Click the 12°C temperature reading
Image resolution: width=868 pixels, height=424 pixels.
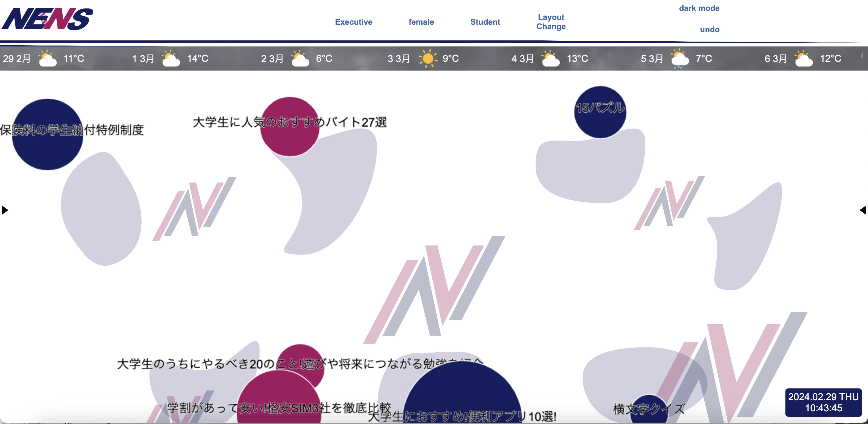tap(831, 59)
